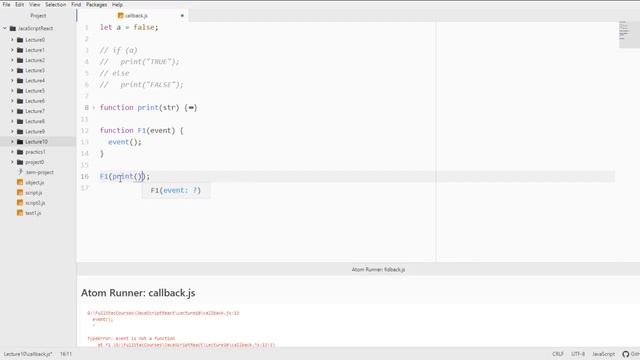
Task: Expand the Lecture1 folder chevron
Action: click(x=12, y=50)
